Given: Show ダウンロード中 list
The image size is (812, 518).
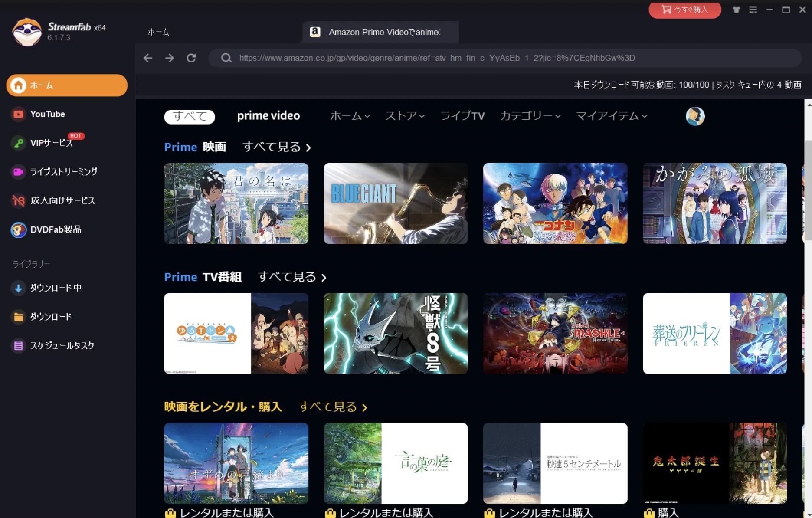Looking at the screenshot, I should click(x=47, y=288).
